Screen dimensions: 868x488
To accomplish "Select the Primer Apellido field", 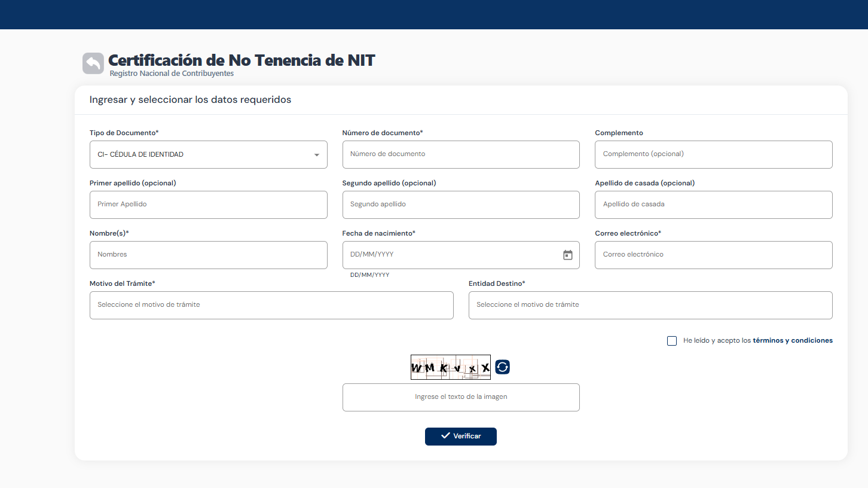I will pos(208,205).
